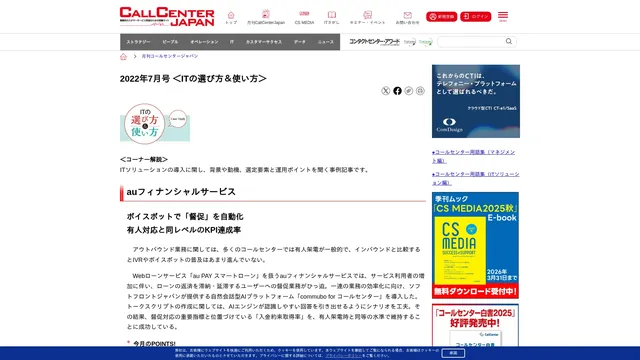Image resolution: width=640 pixels, height=360 pixels.
Task: Open the 月刊CallCenterJapan magazine icon
Action: [x=266, y=18]
